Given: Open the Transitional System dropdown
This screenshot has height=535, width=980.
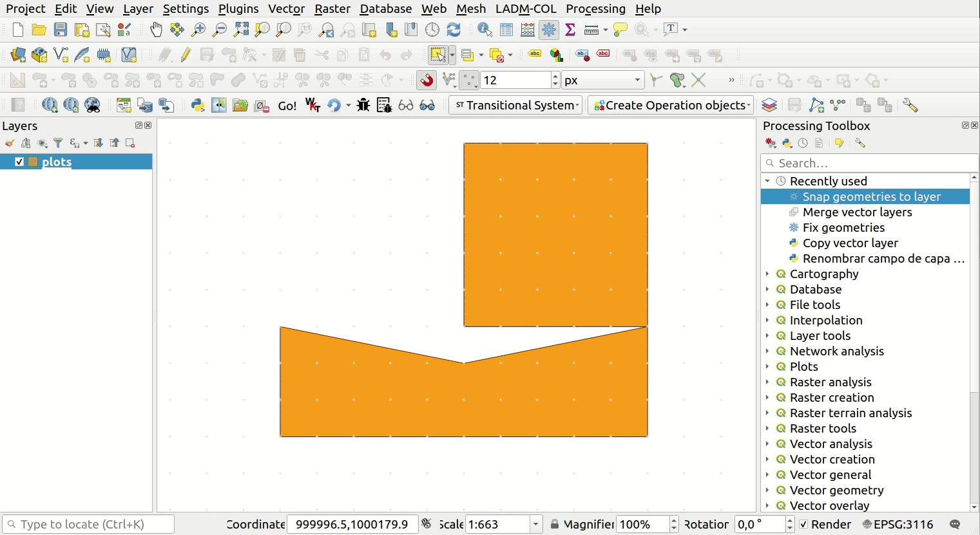Looking at the screenshot, I should (515, 105).
